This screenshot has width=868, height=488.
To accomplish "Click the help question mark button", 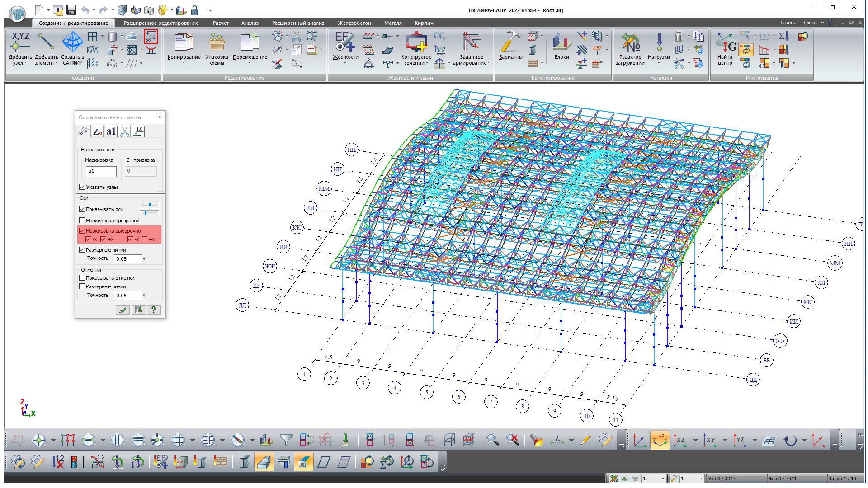I will 154,310.
